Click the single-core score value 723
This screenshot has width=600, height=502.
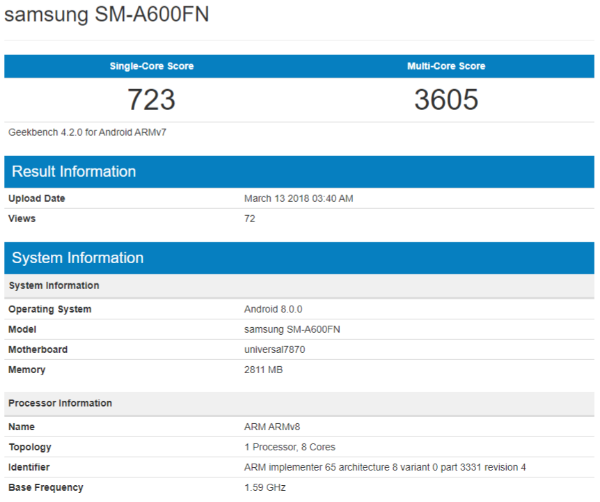tap(151, 100)
